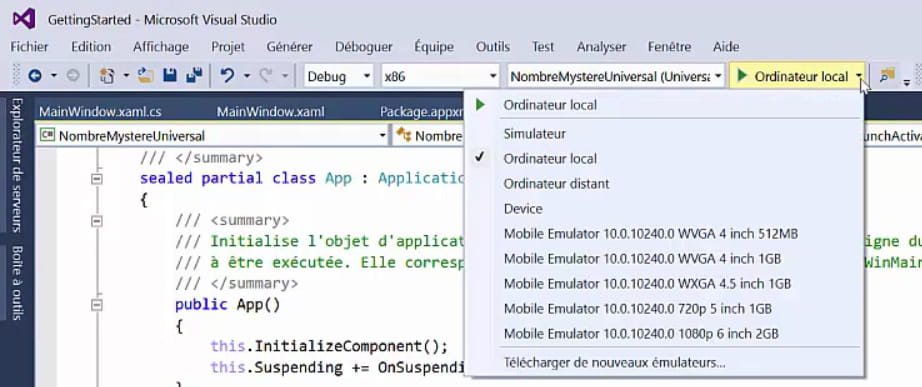
Task: Click the Navigate Backward arrow icon
Action: tap(35, 76)
